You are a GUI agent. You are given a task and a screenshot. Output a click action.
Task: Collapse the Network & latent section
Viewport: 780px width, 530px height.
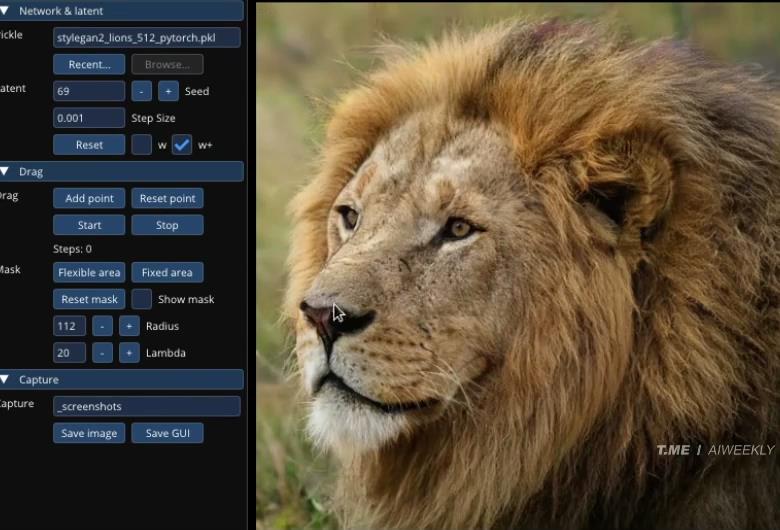(6, 11)
